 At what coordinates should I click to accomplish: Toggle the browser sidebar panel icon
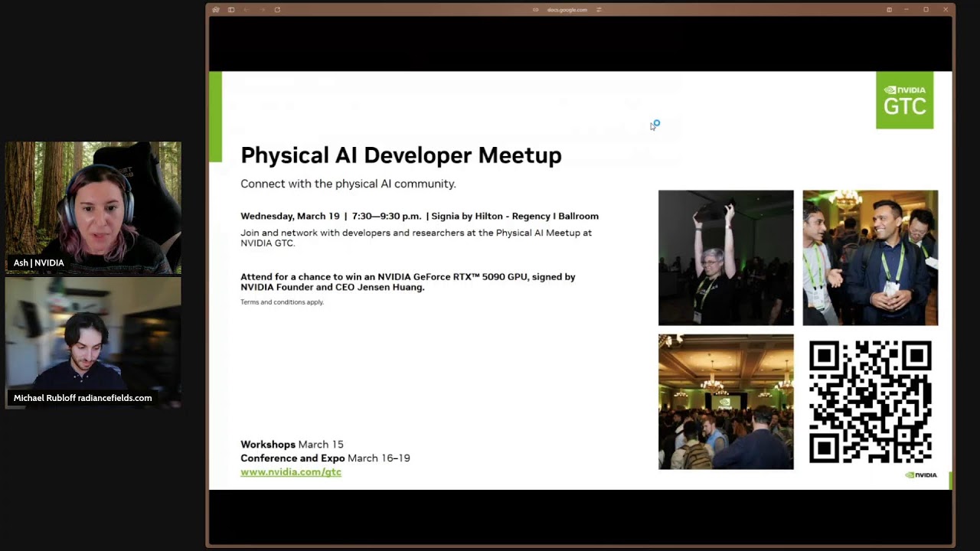click(x=231, y=10)
